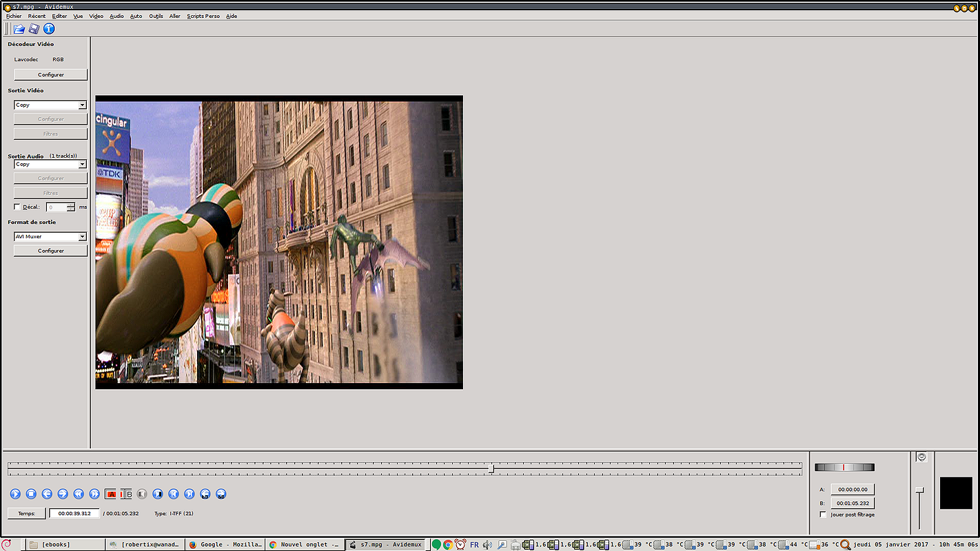Search next black frame
This screenshot has width=980, height=551.
click(158, 494)
